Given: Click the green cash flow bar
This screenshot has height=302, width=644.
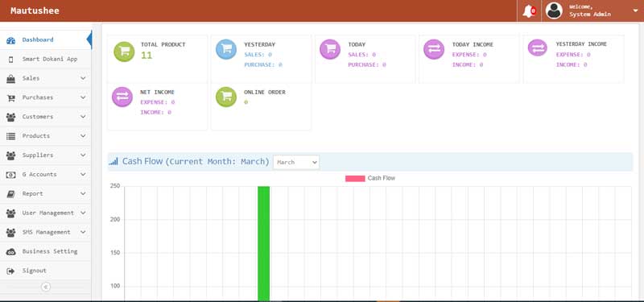Looking at the screenshot, I should coord(264,244).
